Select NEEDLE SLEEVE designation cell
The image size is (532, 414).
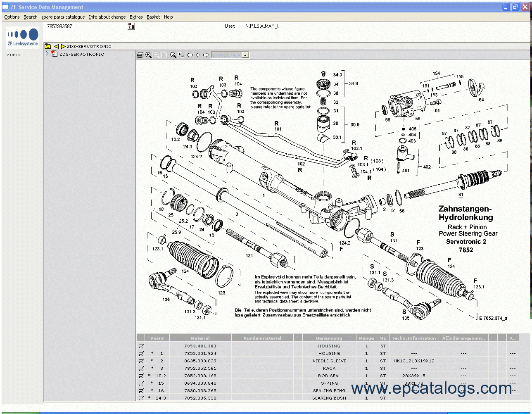(329, 361)
